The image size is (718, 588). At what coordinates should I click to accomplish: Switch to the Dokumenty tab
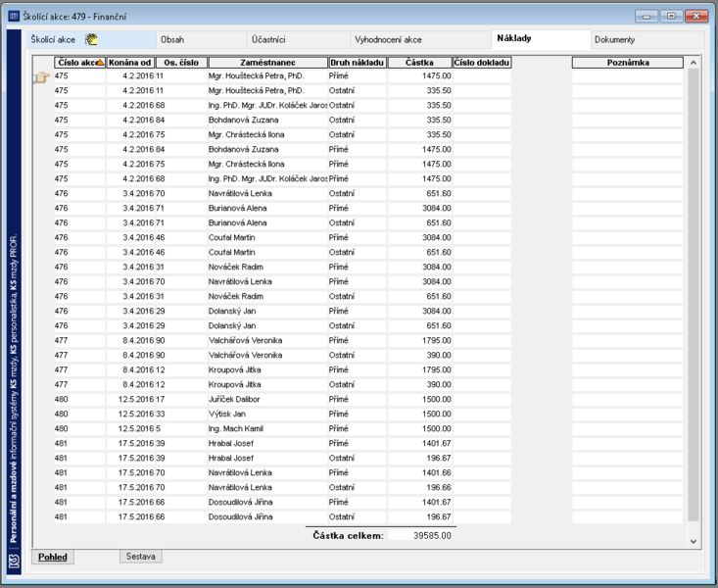click(614, 40)
